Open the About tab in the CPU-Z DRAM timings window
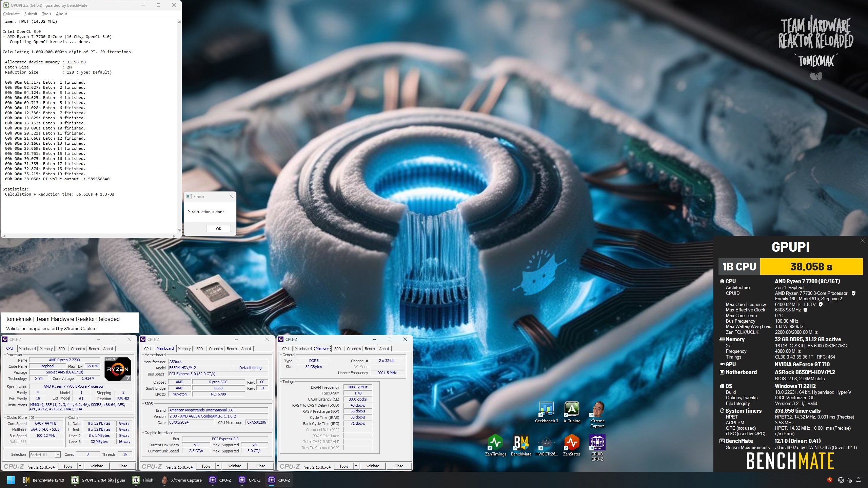 pos(384,349)
